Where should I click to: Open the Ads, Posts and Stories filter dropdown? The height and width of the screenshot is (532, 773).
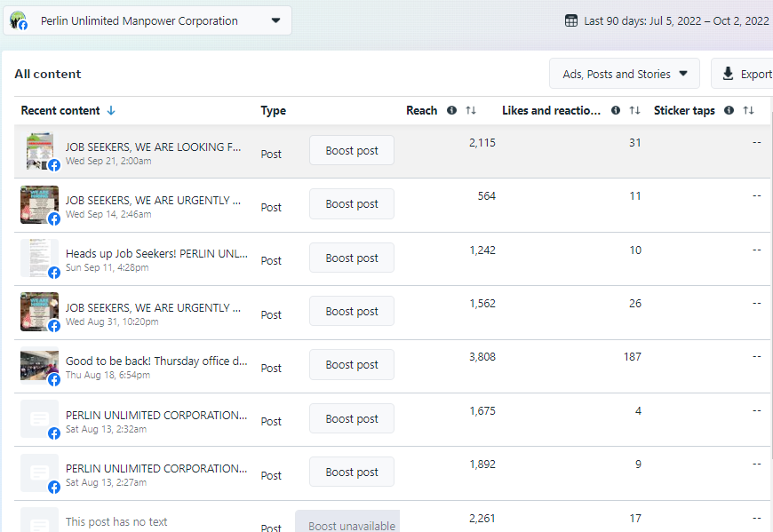point(625,74)
